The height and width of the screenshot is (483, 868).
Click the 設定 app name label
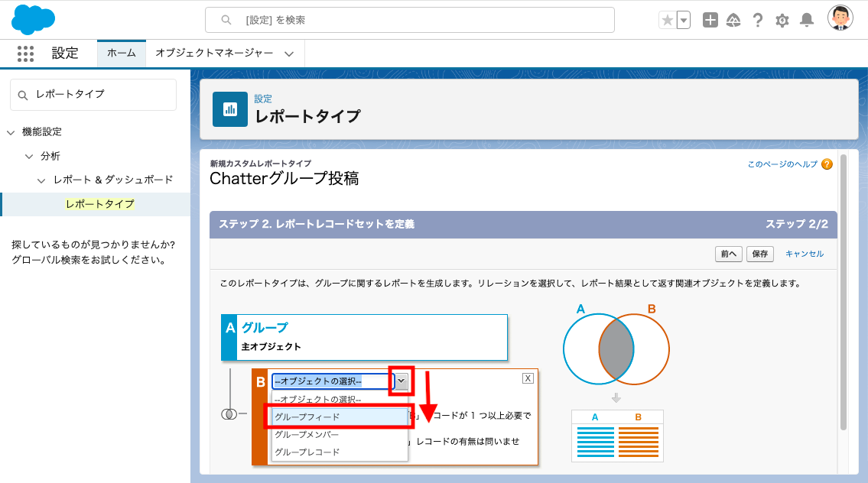(65, 53)
